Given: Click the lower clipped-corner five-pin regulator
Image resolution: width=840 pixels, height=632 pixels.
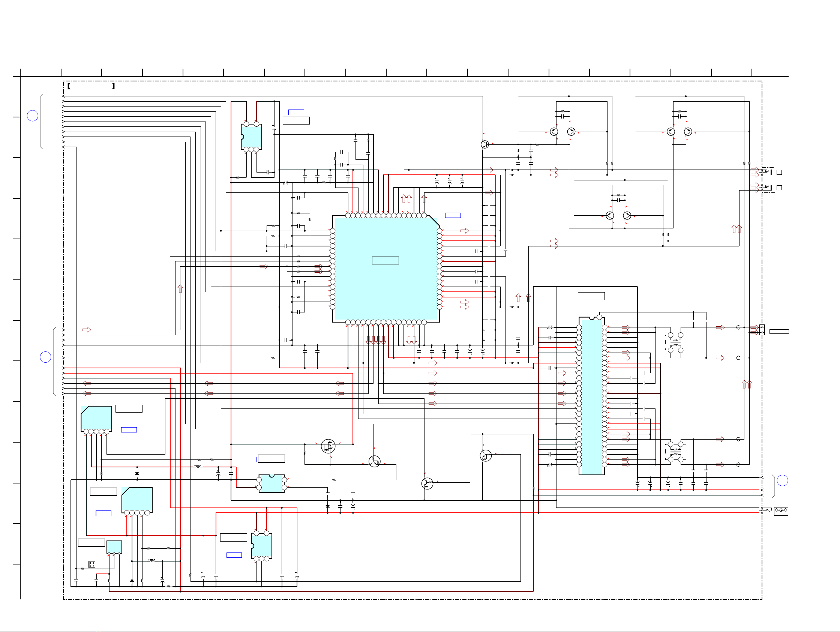Looking at the screenshot, I should tap(137, 501).
